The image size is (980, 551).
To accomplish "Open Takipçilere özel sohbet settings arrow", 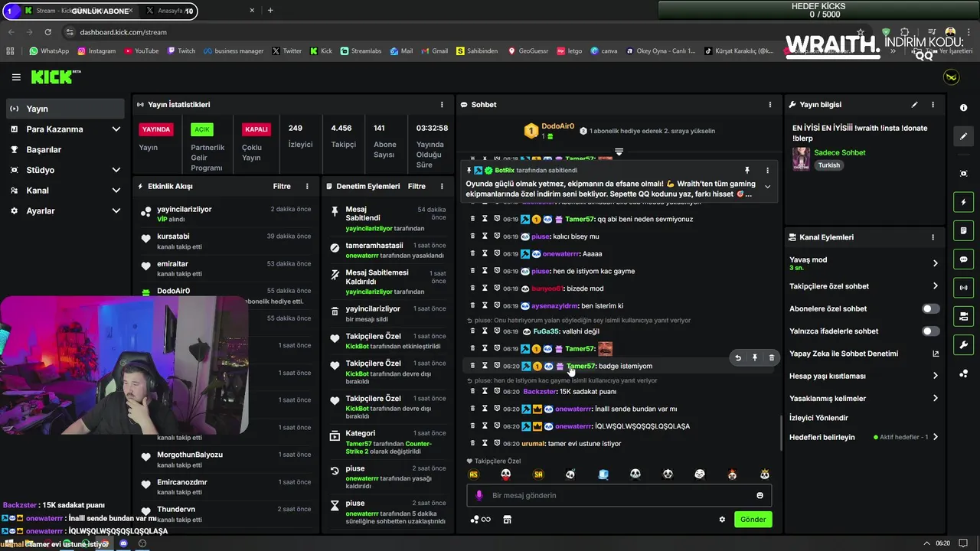I will tap(935, 286).
